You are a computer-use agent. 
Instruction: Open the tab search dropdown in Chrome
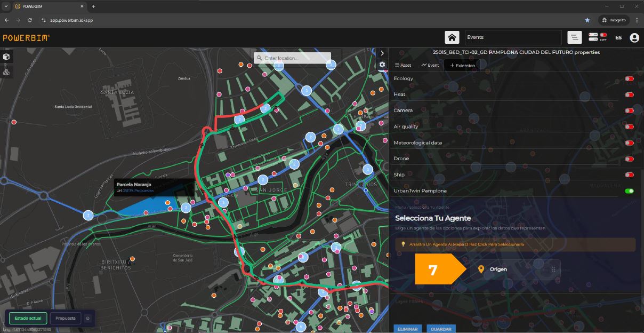click(x=6, y=6)
